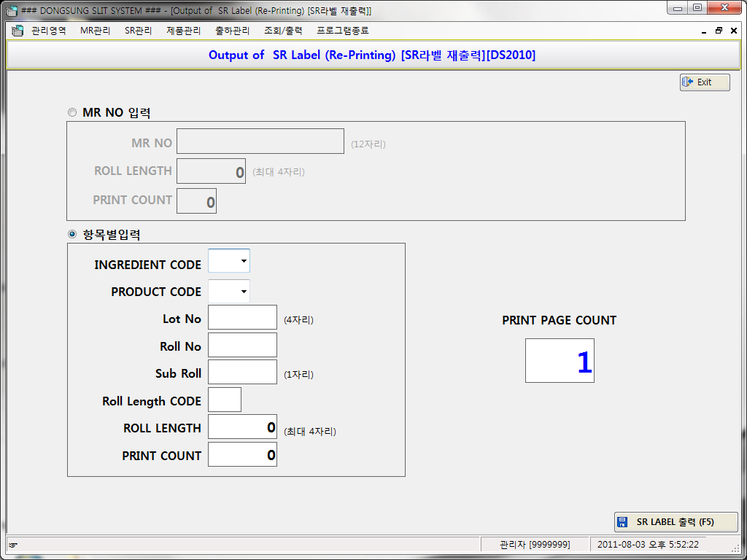This screenshot has width=747, height=560.
Task: Click the form title header 'Output of SR Label'
Action: (x=372, y=55)
